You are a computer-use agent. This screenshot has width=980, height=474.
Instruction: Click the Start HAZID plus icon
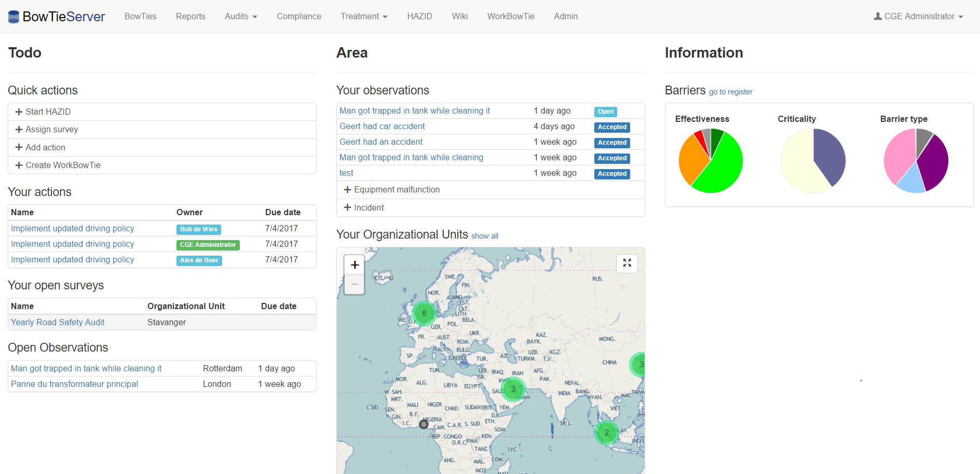coord(19,112)
